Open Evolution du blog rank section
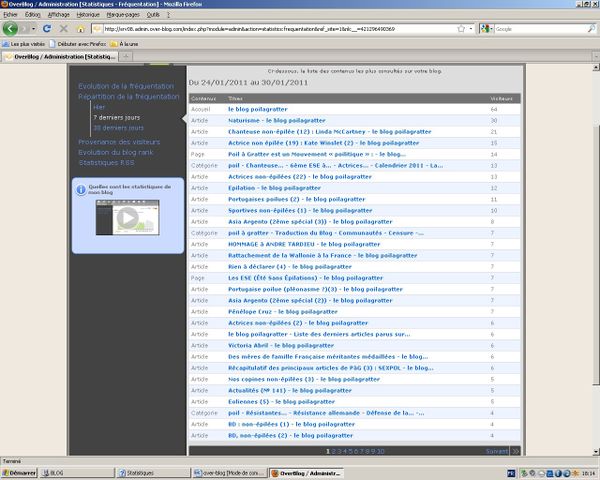This screenshot has width=600, height=480. [116, 152]
